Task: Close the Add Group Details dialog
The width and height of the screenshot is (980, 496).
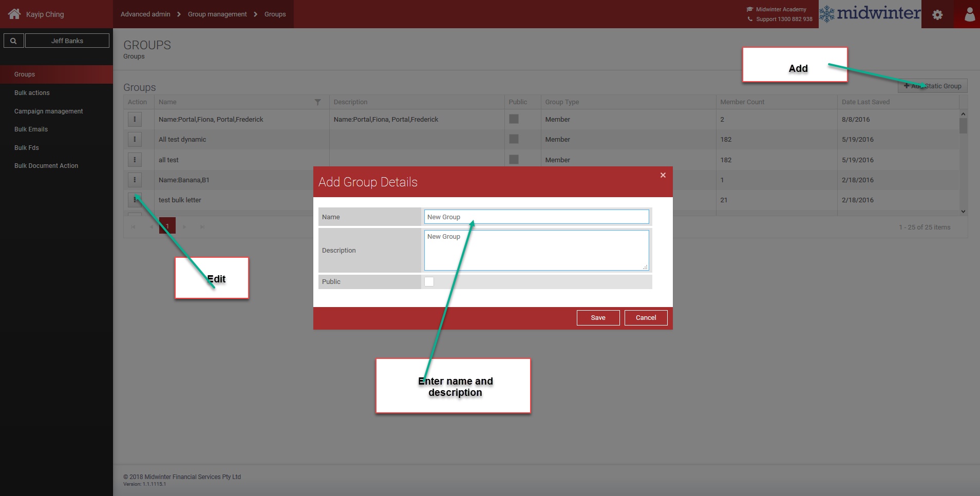Action: (663, 175)
